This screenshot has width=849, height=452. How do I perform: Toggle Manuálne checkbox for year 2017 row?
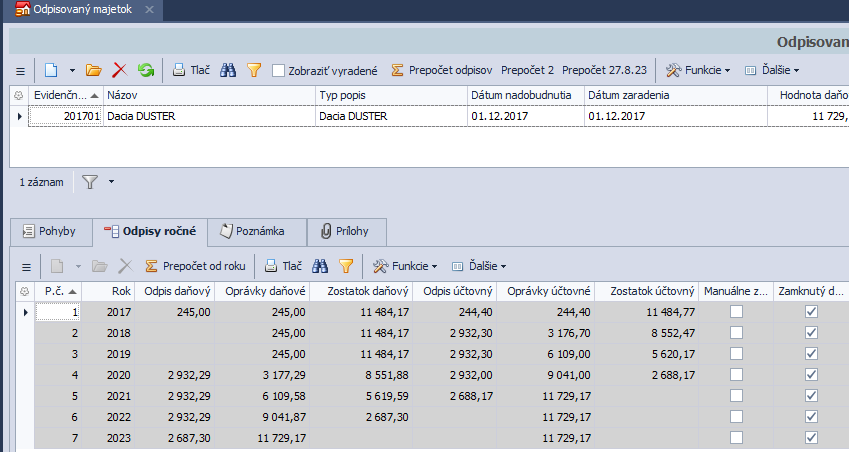point(737,312)
